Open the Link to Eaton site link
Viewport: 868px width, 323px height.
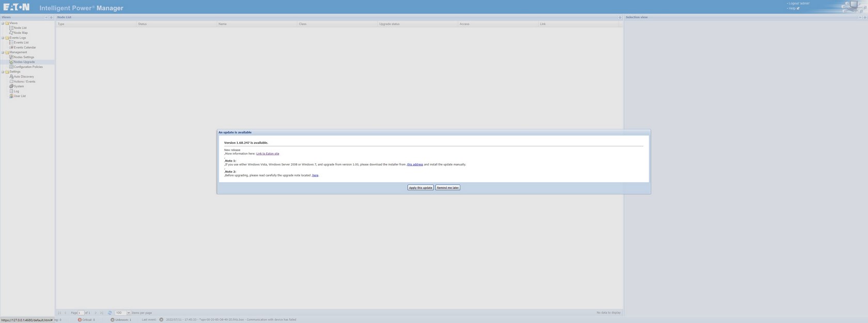[268, 153]
